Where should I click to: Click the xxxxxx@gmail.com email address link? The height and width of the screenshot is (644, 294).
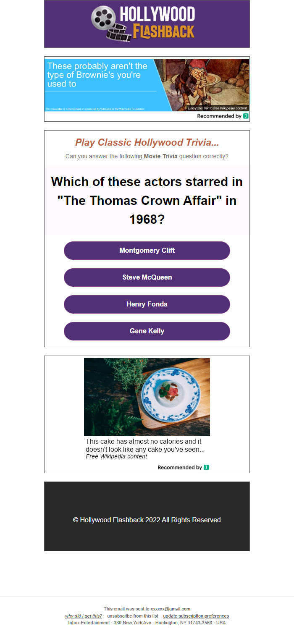pyautogui.click(x=170, y=609)
